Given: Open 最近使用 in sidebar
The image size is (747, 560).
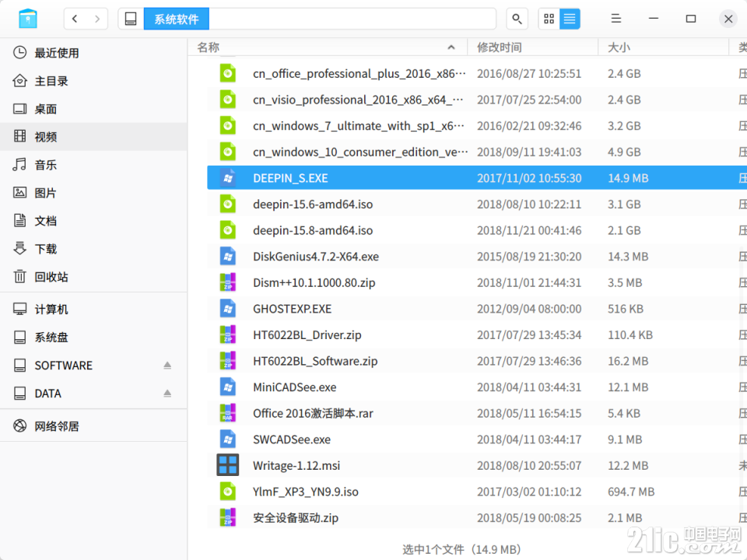Looking at the screenshot, I should [x=93, y=53].
